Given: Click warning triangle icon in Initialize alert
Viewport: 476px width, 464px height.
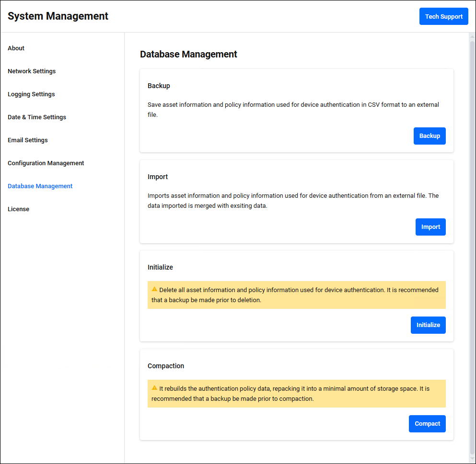Looking at the screenshot, I should [154, 289].
